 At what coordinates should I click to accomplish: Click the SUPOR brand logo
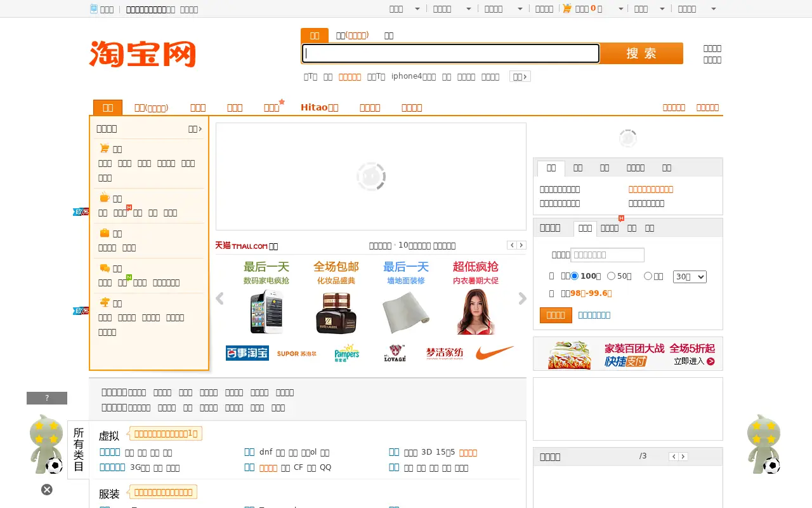297,354
